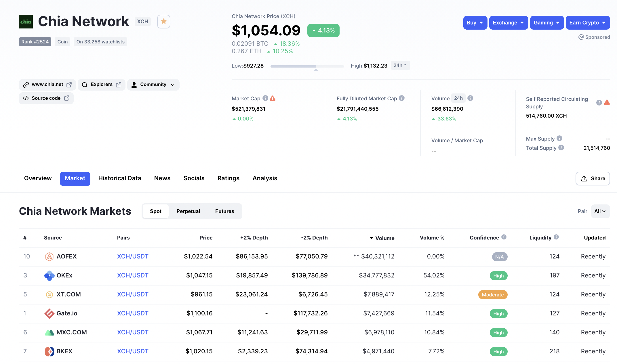Click the Total Supply info icon

tap(561, 148)
